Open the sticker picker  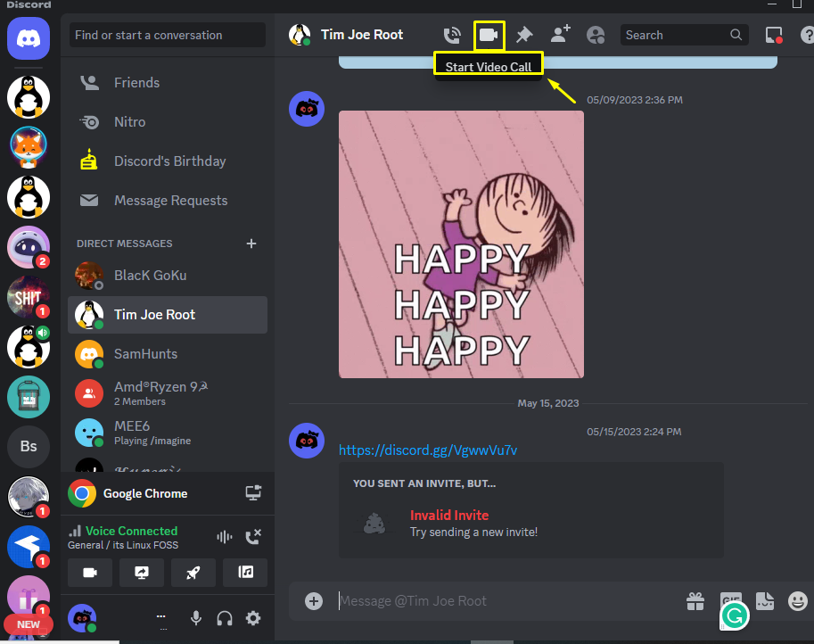click(x=765, y=601)
